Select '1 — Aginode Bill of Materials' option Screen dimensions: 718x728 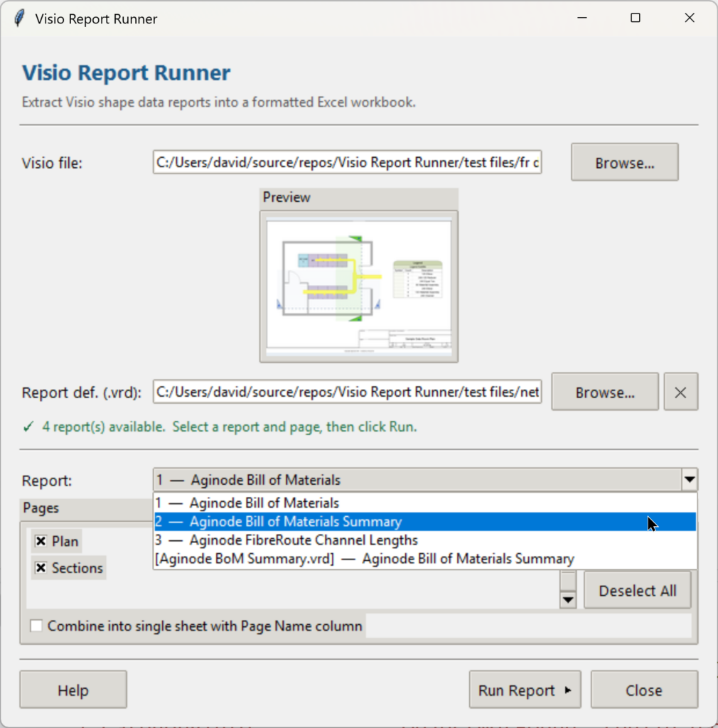pyautogui.click(x=424, y=503)
